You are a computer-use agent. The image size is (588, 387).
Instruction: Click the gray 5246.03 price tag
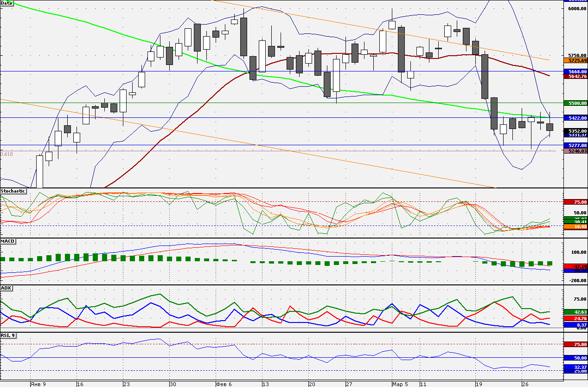pos(575,151)
